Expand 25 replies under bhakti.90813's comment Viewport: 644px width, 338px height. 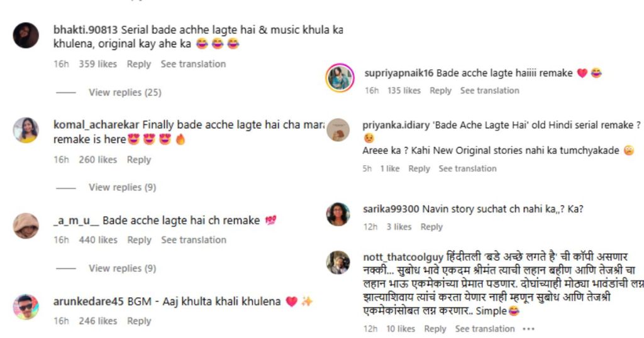pyautogui.click(x=125, y=92)
